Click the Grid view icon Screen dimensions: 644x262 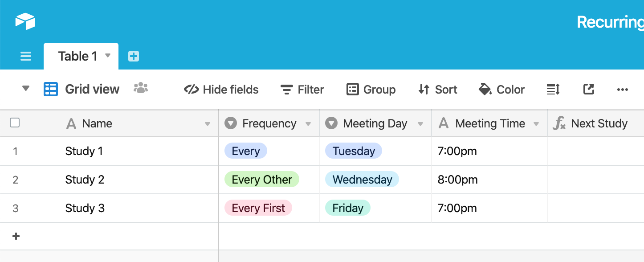[x=50, y=89]
